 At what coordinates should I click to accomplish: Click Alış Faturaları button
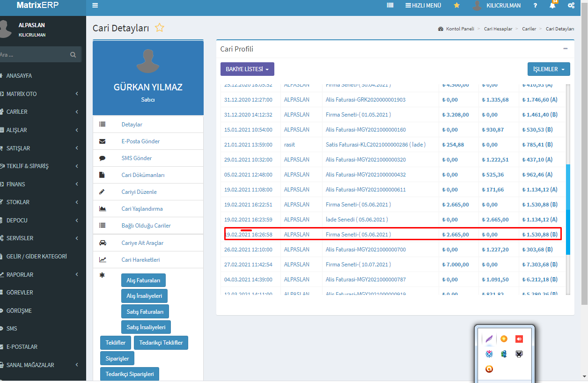(143, 280)
